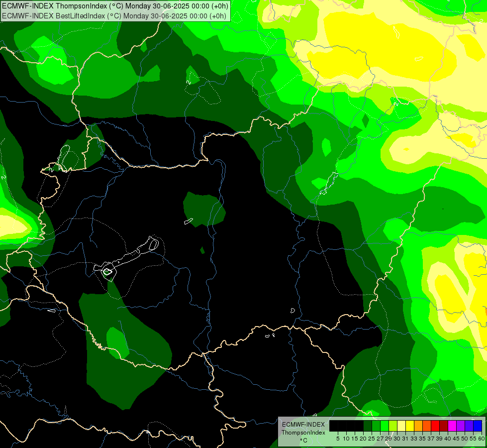The height and width of the screenshot is (448, 487).
Task: Click the °C unit label in legend
Action: [303, 441]
